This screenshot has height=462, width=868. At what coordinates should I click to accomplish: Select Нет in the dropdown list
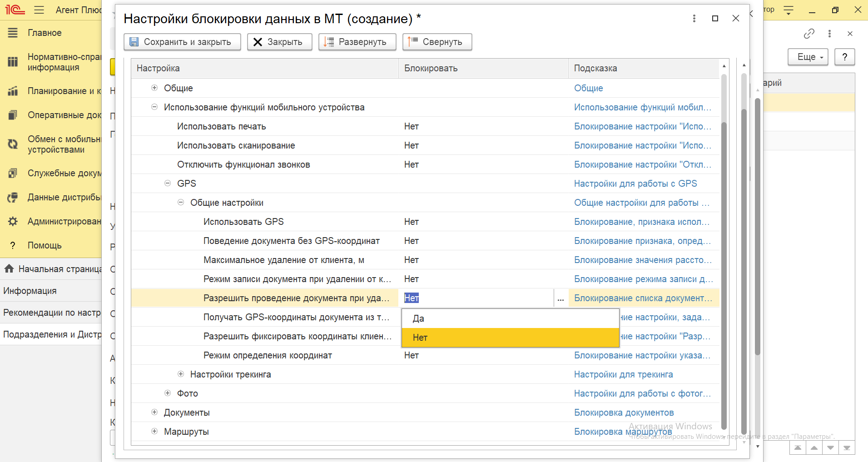pos(511,338)
